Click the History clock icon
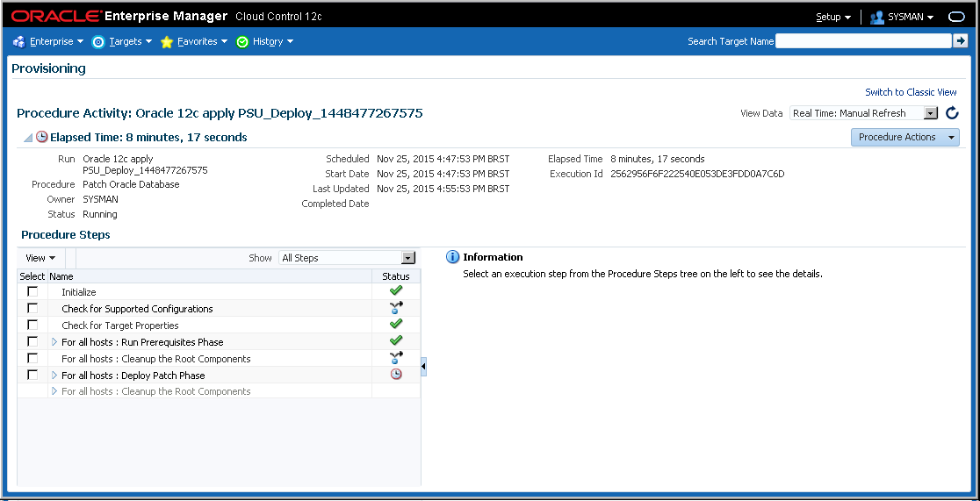Image resolution: width=980 pixels, height=501 pixels. (242, 42)
